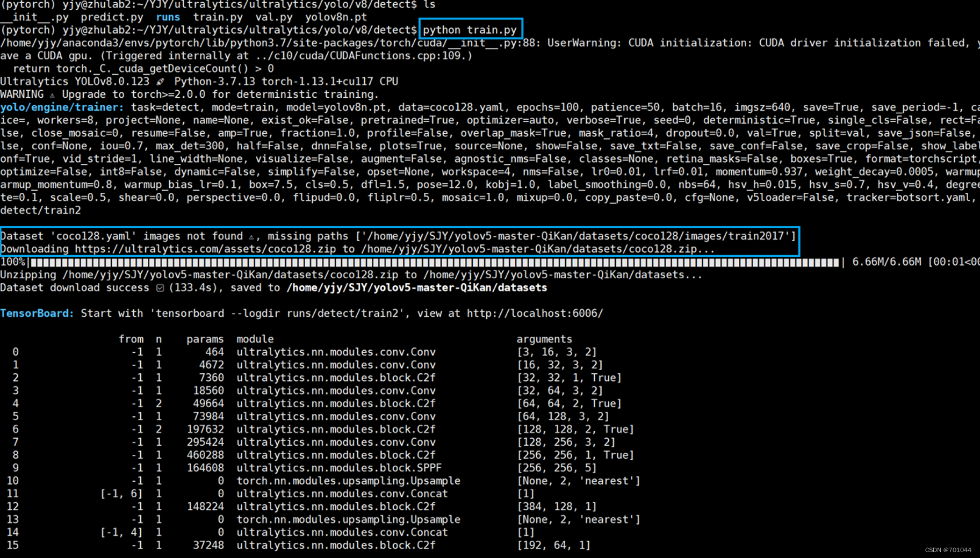
Task: Click the 'module' column header
Action: (x=255, y=339)
